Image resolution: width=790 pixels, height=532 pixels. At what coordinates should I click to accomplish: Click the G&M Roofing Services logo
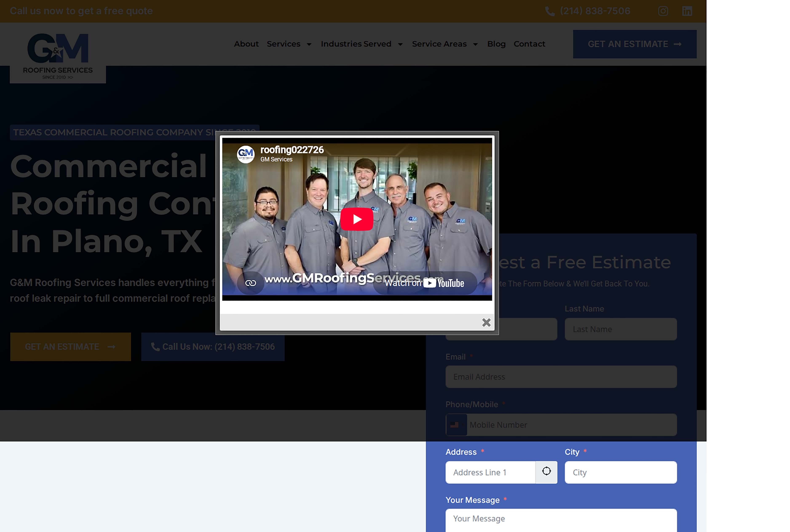pos(58,56)
